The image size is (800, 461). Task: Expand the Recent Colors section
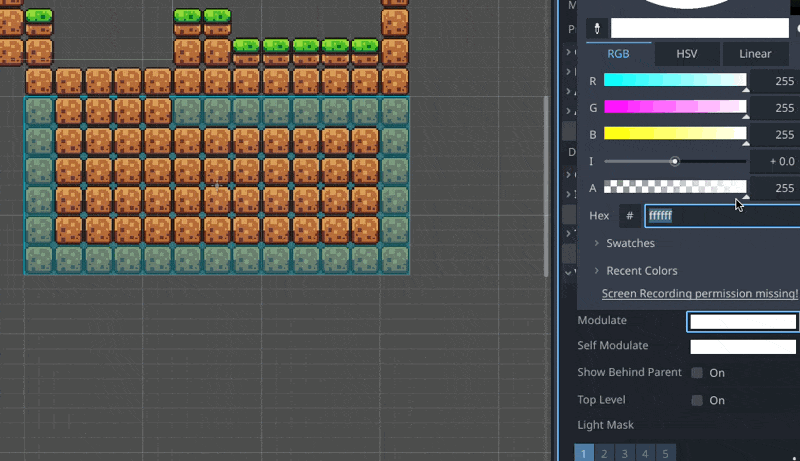(641, 271)
